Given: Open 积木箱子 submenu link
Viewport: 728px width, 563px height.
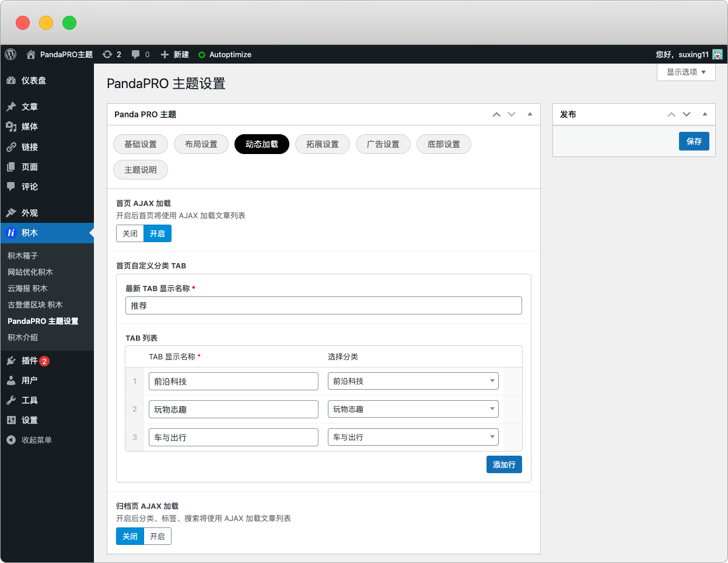Looking at the screenshot, I should point(23,256).
